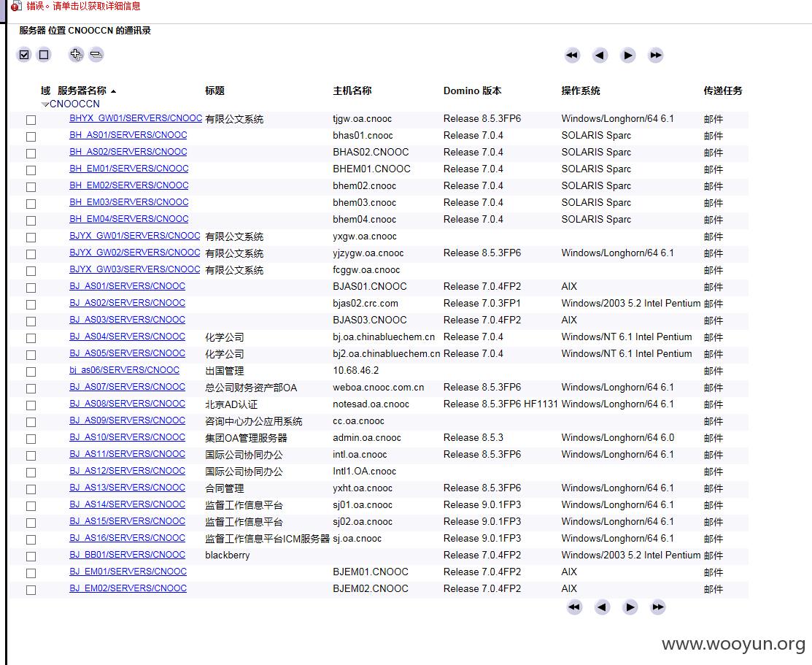The width and height of the screenshot is (812, 665).
Task: Open BJ_AS15/SERVERS/CNOOC server link
Action: coord(128,521)
